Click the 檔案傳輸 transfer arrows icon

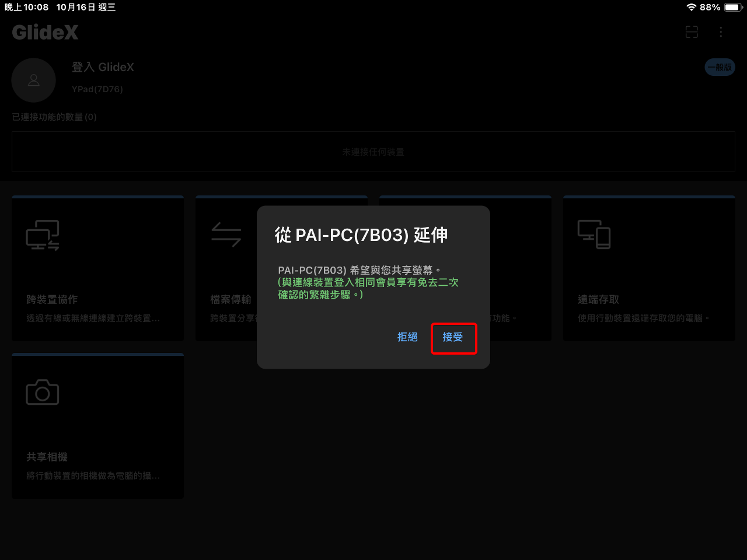pyautogui.click(x=226, y=235)
